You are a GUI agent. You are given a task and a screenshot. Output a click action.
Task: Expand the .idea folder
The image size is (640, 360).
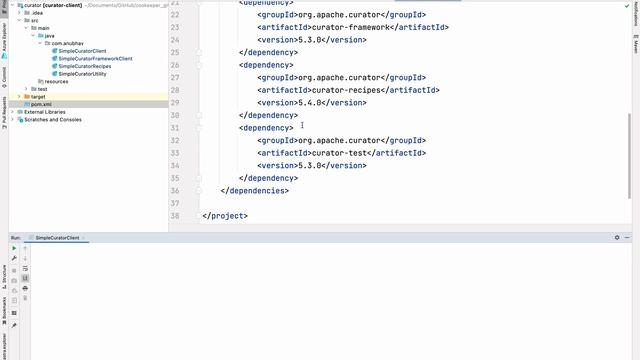tap(19, 13)
